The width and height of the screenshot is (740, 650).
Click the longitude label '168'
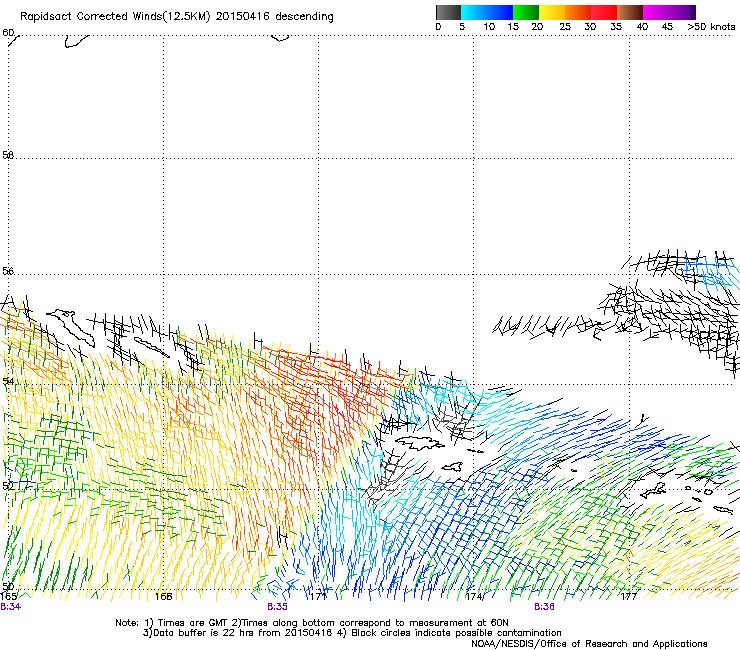(x=163, y=597)
